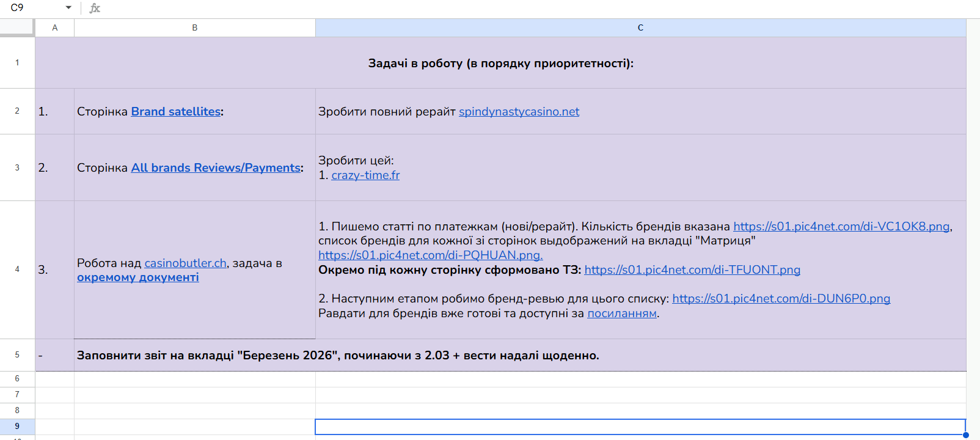Click 'Окремо під кожну сторінку' bold text
This screenshot has height=440, width=980.
click(x=450, y=270)
